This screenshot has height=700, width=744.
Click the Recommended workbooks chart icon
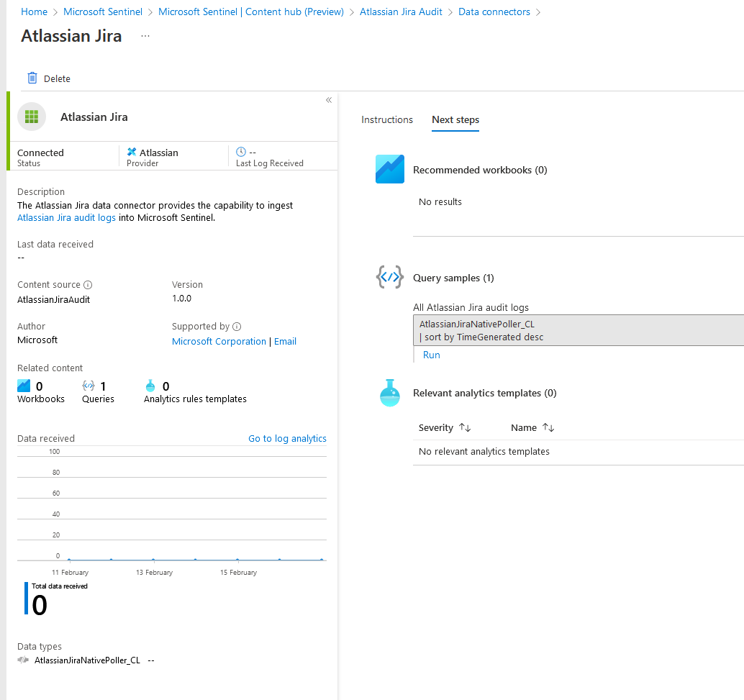389,169
